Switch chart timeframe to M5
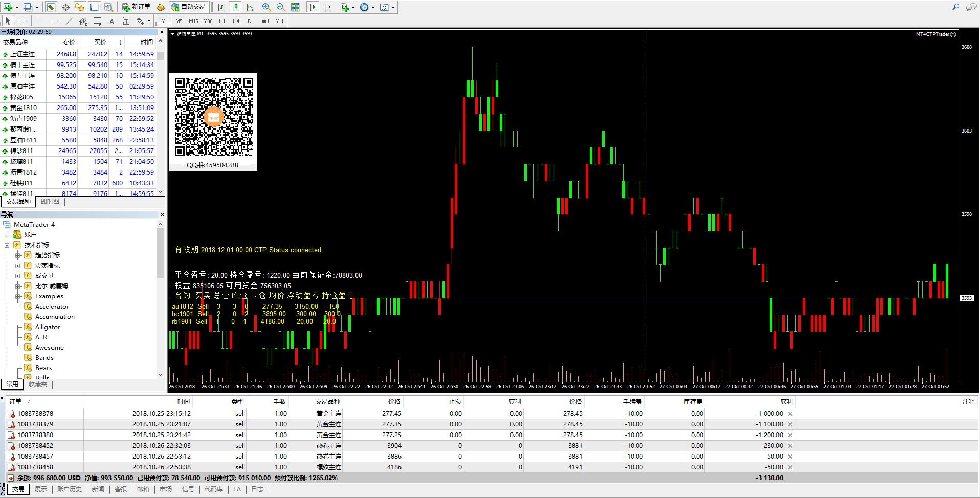This screenshot has width=980, height=498. [179, 21]
